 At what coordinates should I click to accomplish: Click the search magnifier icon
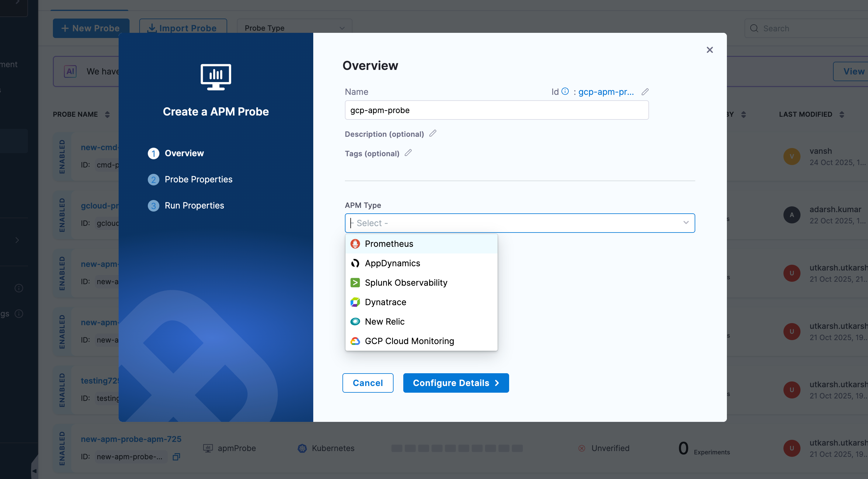(755, 28)
